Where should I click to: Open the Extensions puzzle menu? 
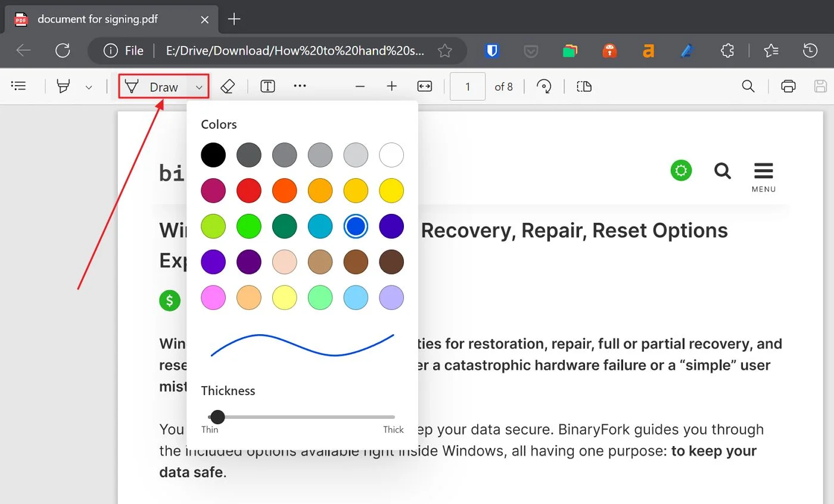(727, 51)
